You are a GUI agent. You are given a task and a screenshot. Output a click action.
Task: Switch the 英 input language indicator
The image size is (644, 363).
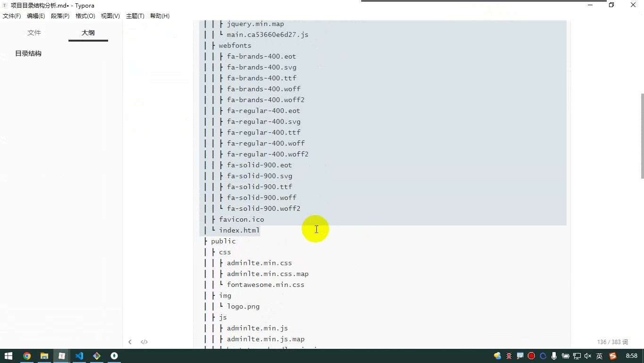click(x=599, y=356)
